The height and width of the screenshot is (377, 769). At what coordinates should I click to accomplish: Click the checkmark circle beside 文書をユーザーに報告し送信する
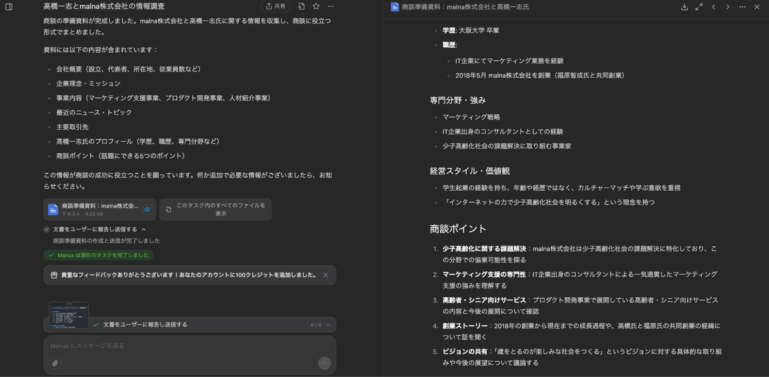coord(47,229)
